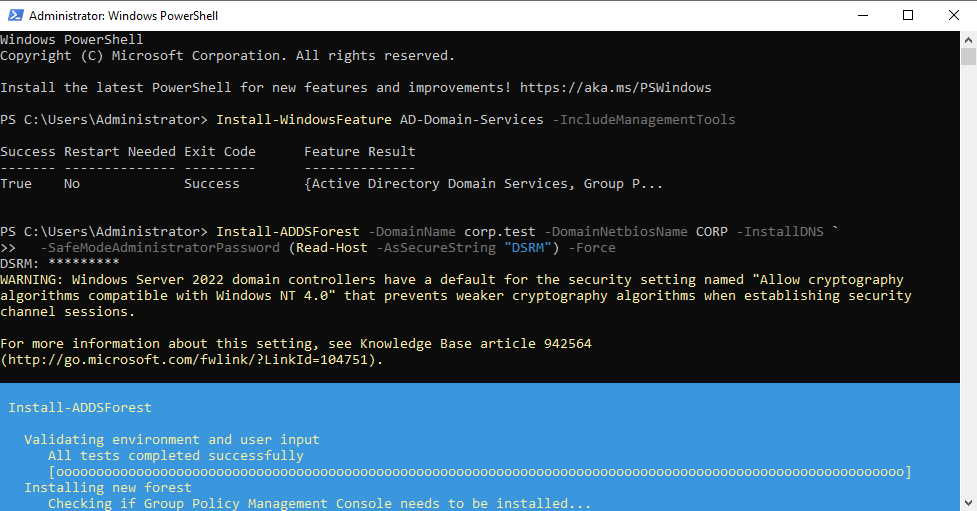This screenshot has height=511, width=977.
Task: Click the 'True' value under Success
Action: [x=16, y=184]
